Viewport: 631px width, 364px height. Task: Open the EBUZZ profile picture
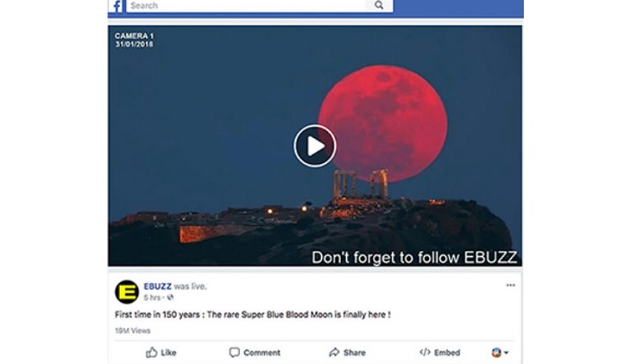[127, 292]
